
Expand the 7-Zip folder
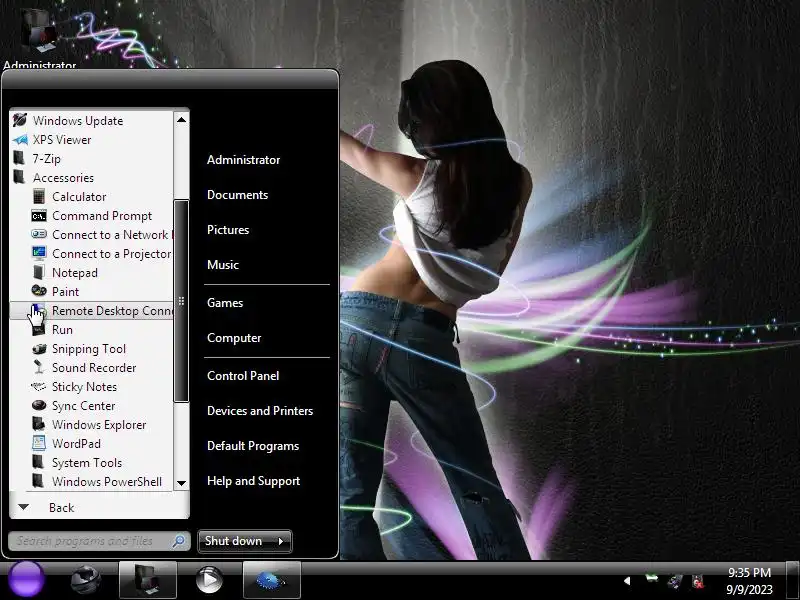pos(91,159)
